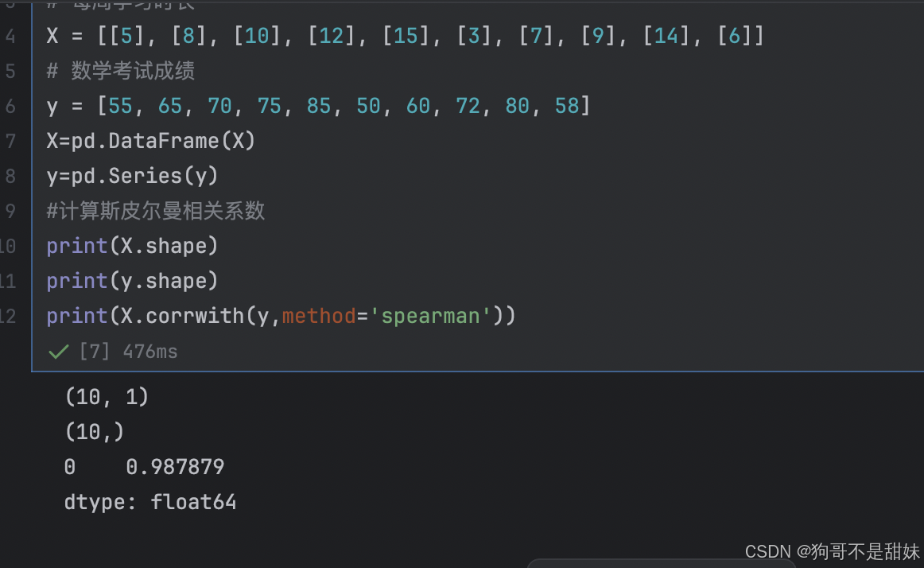Click line number 9 in the gutter
924x568 pixels.
click(x=10, y=211)
